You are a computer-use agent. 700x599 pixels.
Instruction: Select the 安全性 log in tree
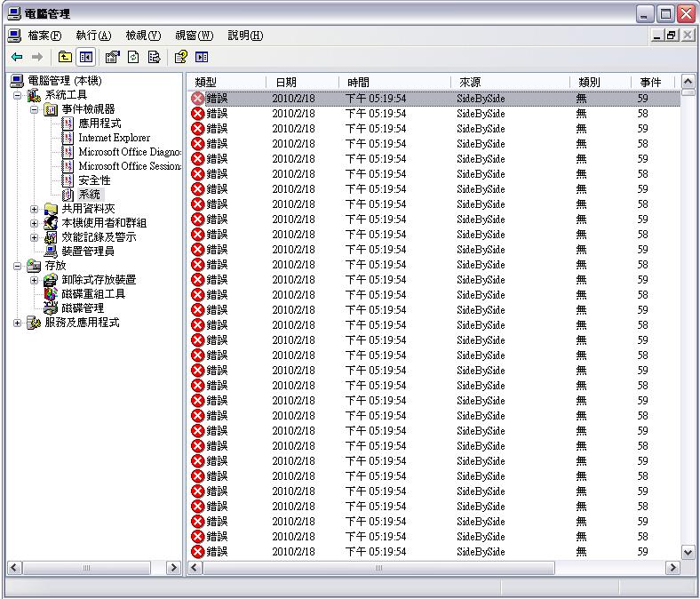94,180
